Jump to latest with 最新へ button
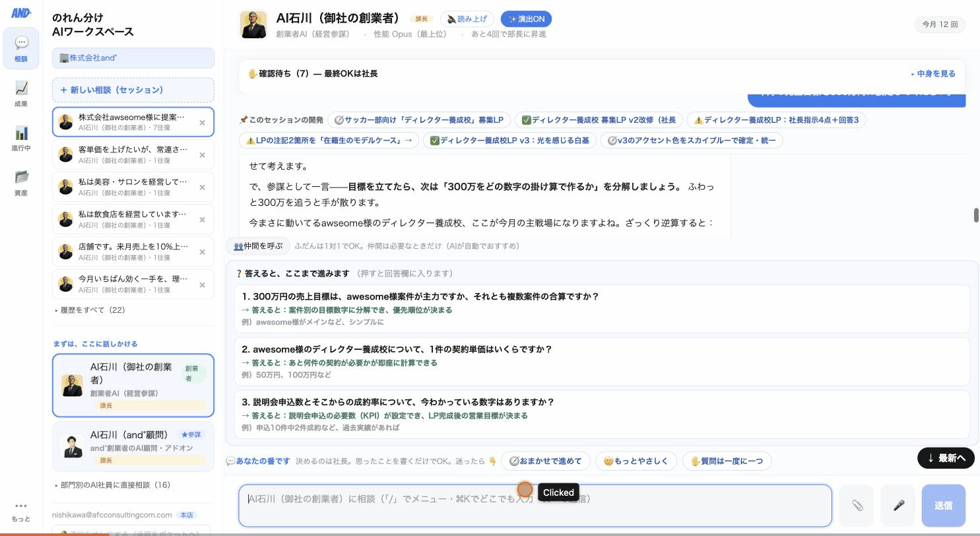Screen dimensions: 980x536 tap(946, 458)
